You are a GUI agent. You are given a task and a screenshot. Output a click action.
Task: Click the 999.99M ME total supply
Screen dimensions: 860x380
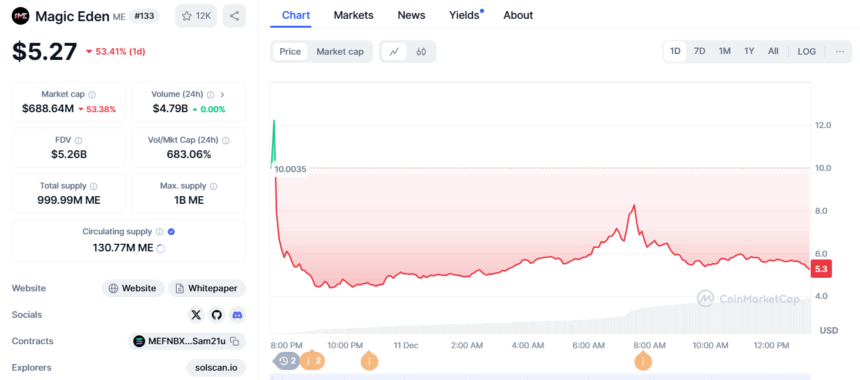click(69, 200)
